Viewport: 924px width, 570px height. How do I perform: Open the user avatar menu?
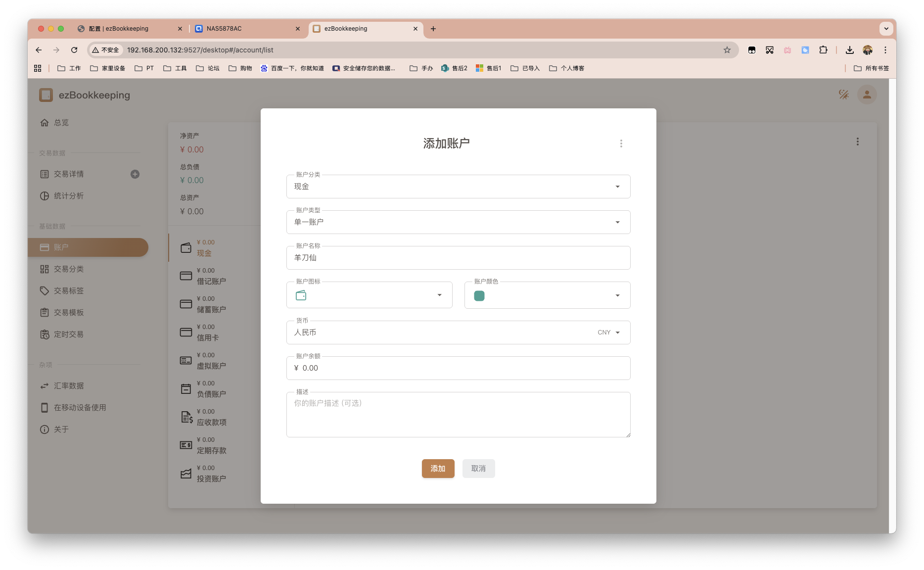[867, 95]
